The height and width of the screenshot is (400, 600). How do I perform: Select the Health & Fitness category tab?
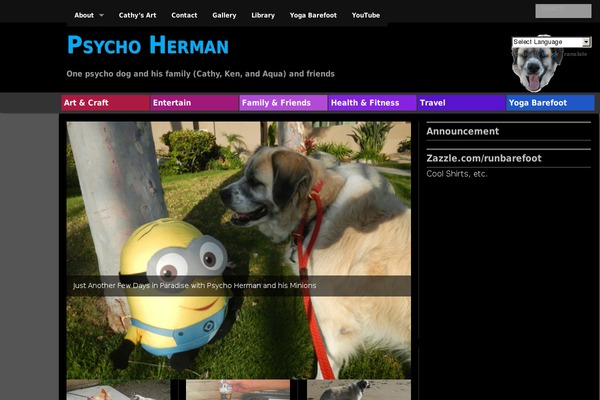(372, 103)
